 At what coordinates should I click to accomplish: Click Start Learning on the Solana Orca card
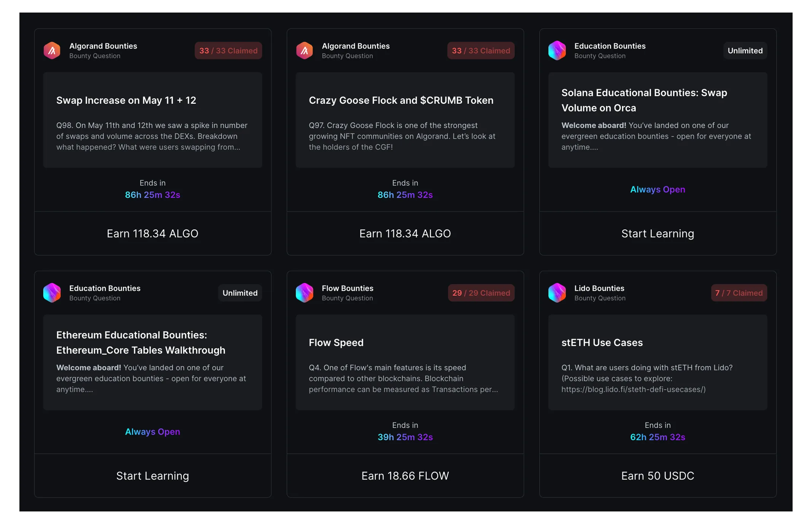tap(658, 233)
